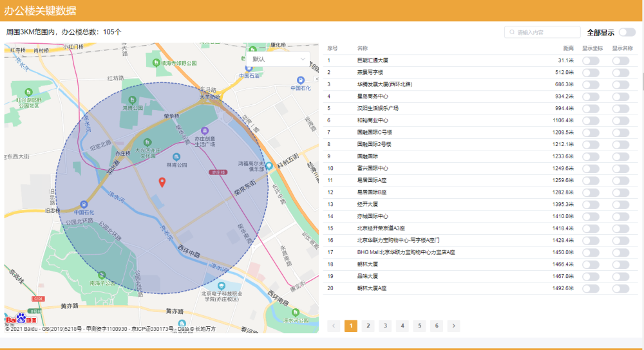Click the 显示坐标 column header

tap(592, 48)
